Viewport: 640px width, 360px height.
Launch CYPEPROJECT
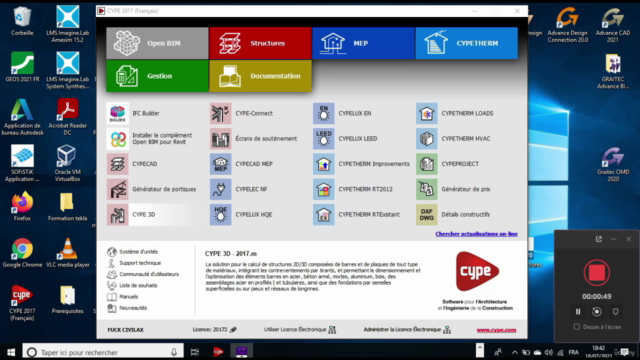pos(448,164)
